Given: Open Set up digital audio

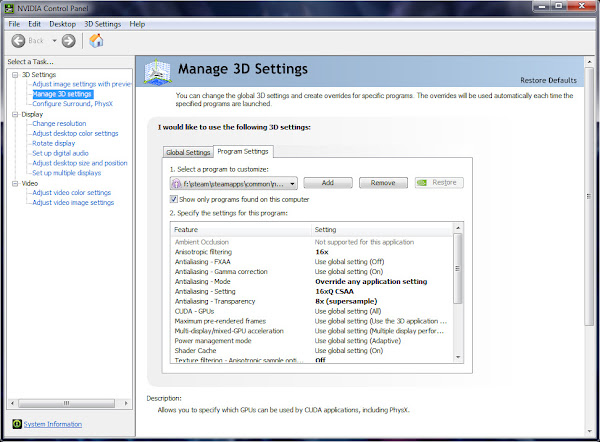Looking at the screenshot, I should click(x=60, y=153).
